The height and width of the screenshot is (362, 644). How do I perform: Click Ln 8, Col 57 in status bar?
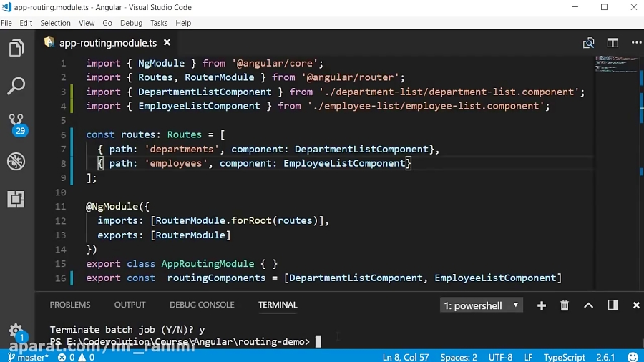pos(406,357)
